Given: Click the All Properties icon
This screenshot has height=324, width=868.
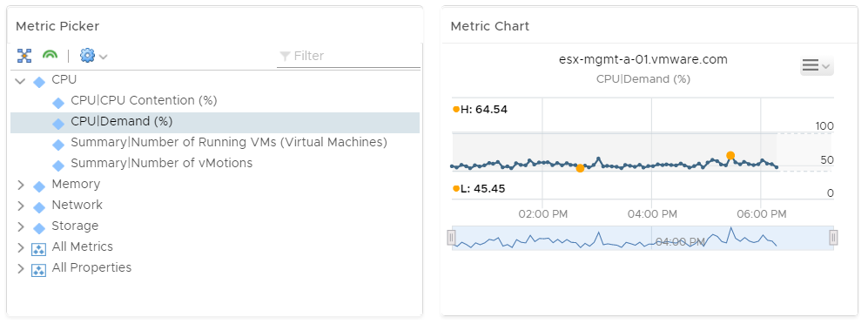Looking at the screenshot, I should pos(39,270).
